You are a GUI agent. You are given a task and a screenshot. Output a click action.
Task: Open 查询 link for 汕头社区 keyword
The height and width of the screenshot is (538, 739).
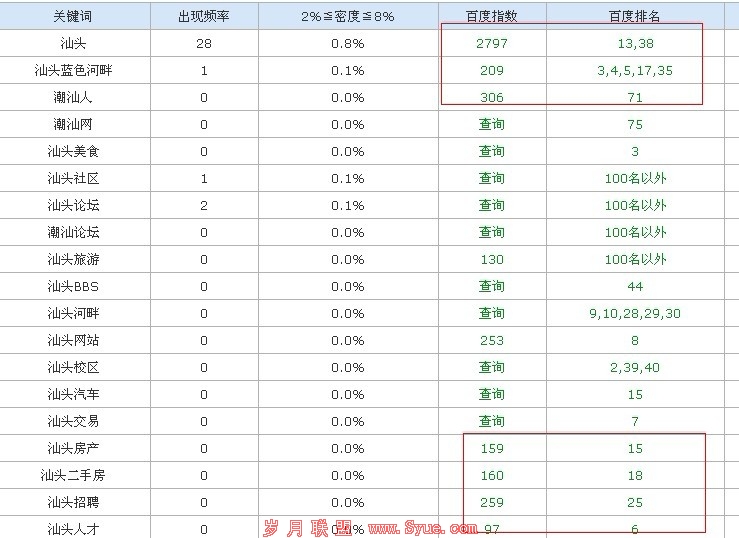(x=491, y=179)
